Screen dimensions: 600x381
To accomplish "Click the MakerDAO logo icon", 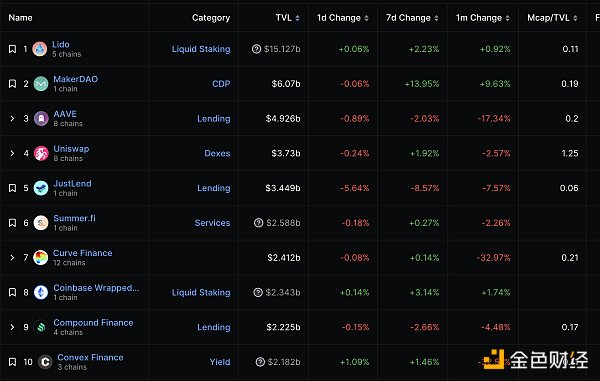I will coord(41,84).
